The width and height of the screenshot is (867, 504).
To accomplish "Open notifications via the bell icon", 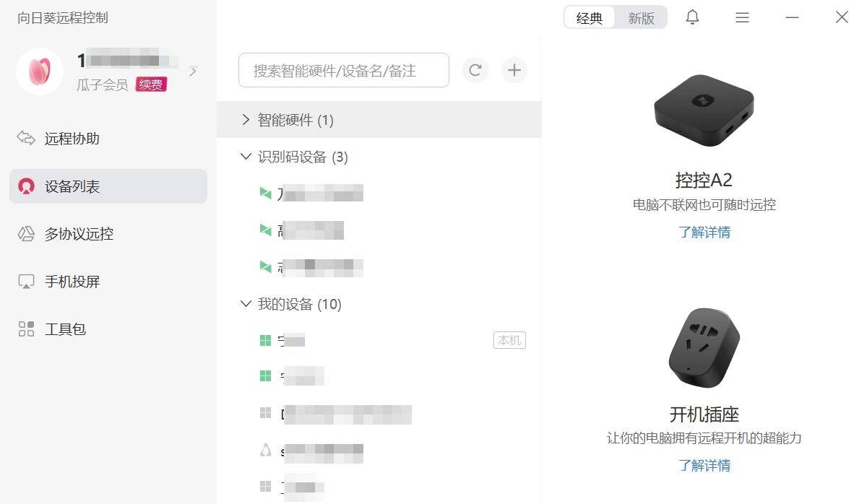I will pyautogui.click(x=691, y=17).
